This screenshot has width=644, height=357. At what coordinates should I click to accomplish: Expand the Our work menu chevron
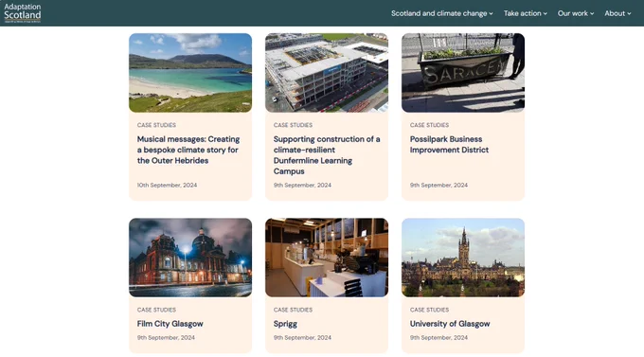592,13
